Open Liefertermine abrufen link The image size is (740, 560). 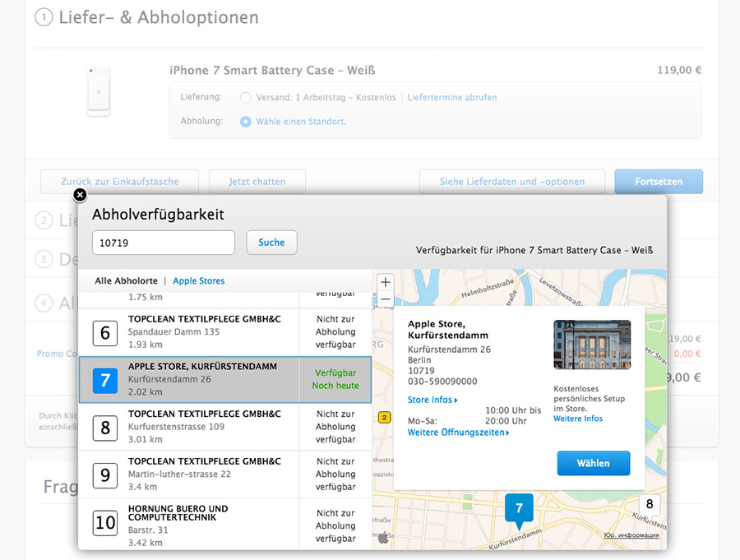pyautogui.click(x=452, y=98)
